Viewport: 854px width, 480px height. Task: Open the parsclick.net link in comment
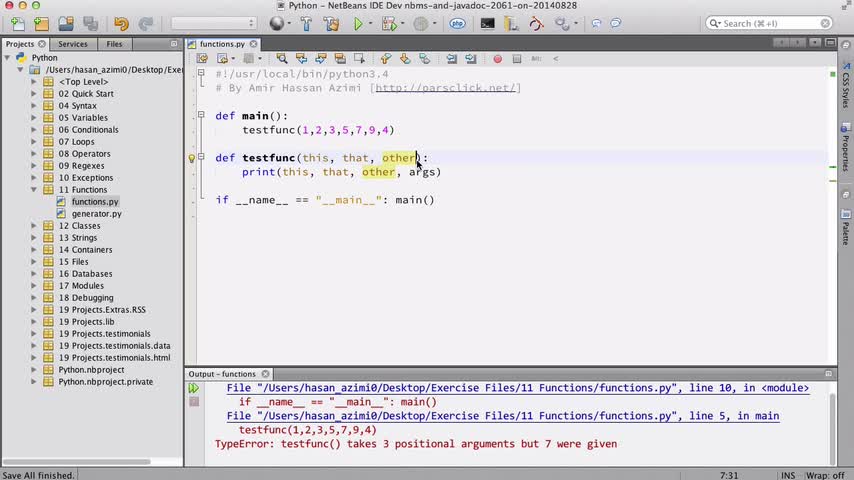click(x=446, y=88)
